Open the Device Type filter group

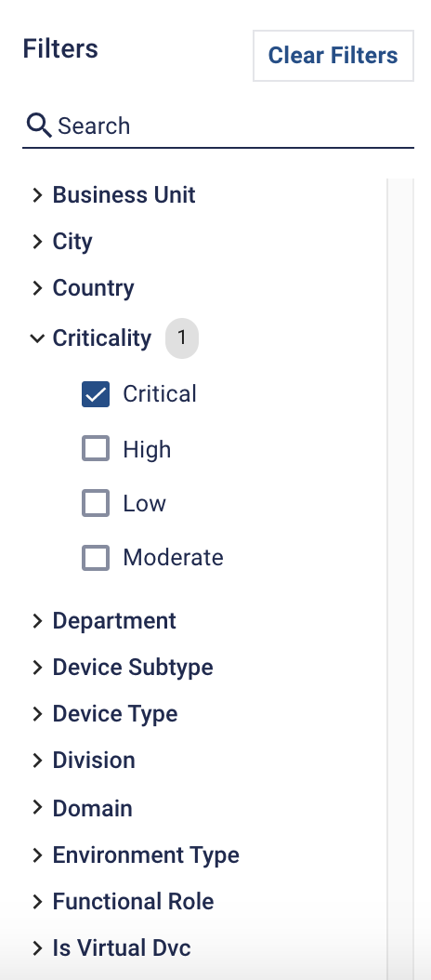click(x=37, y=713)
